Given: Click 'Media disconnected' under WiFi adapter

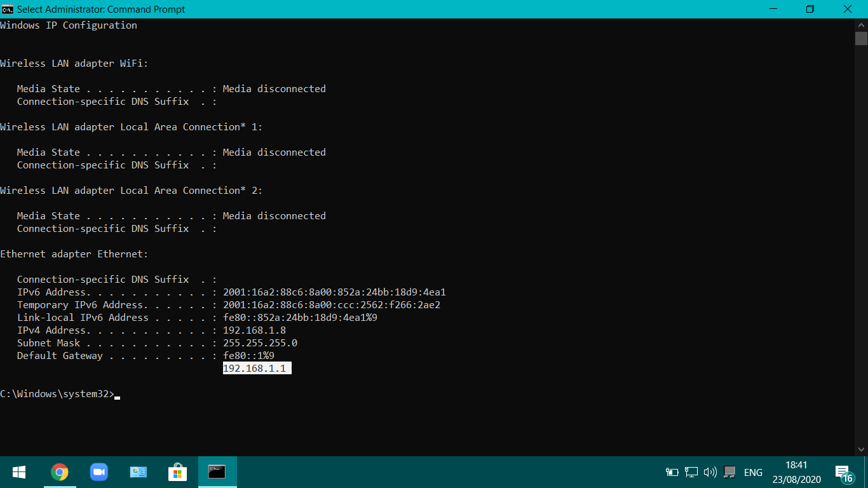Looking at the screenshot, I should click(274, 89).
